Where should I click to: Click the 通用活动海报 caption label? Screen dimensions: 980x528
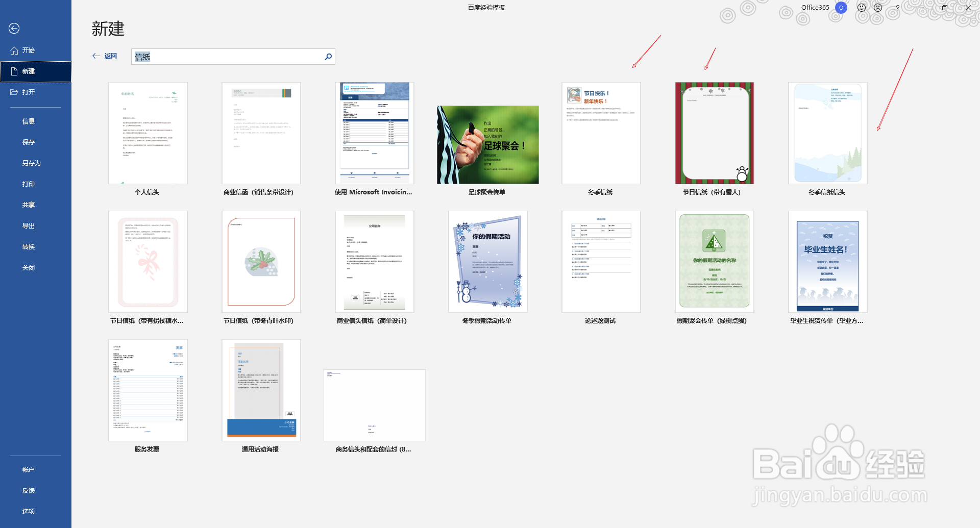point(260,449)
